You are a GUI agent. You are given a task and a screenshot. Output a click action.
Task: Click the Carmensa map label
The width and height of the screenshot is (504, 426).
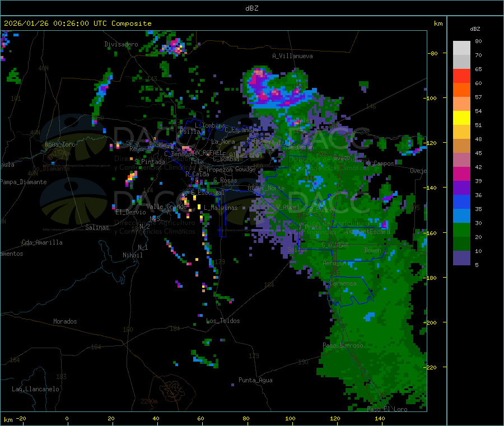[343, 283]
